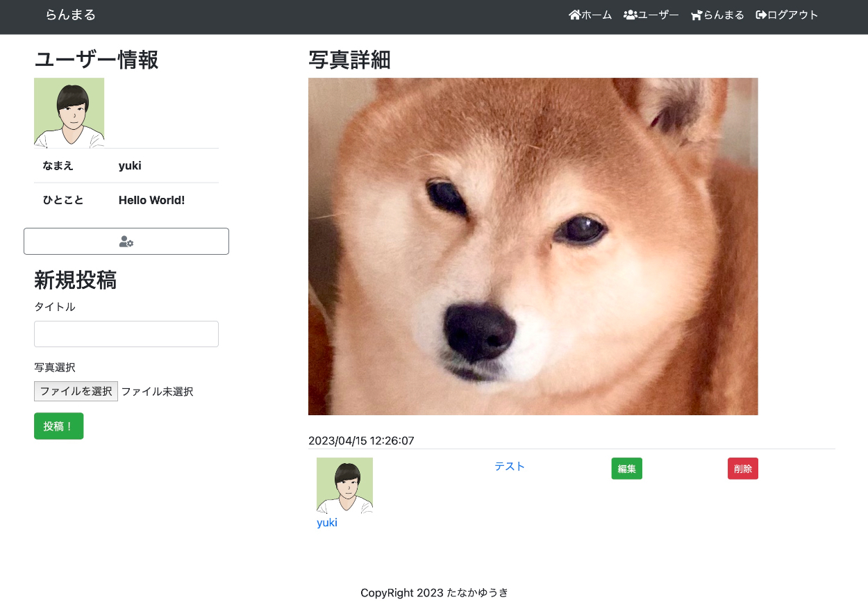Select the ログアウト nav text
This screenshot has width=868, height=602.
(792, 15)
